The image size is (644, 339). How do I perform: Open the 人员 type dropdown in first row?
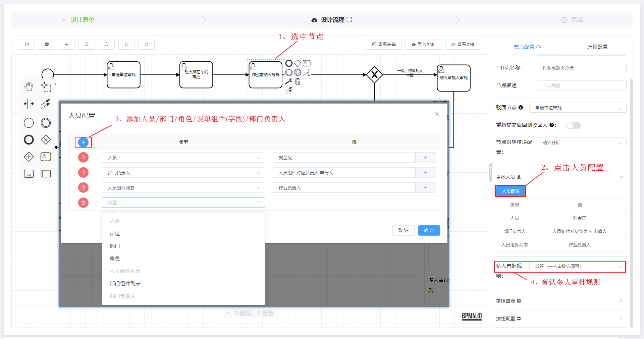pos(183,158)
